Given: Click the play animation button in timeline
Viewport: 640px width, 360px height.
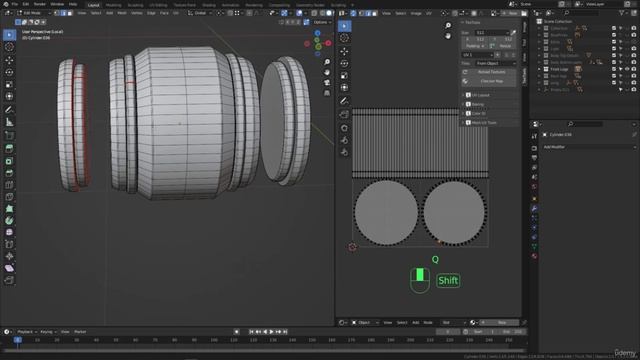Looking at the screenshot, I should [271, 332].
